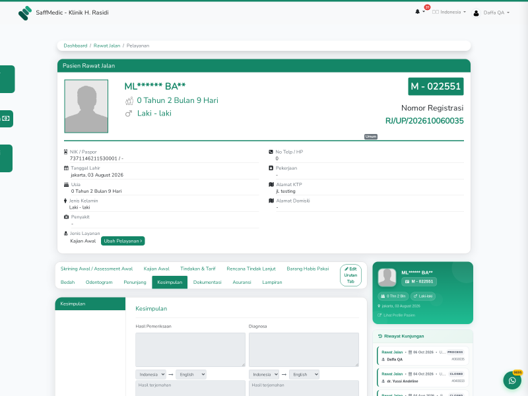This screenshot has height=396, width=528.
Task: Click the Laki-laki gender chip in sidebar
Action: click(x=423, y=296)
